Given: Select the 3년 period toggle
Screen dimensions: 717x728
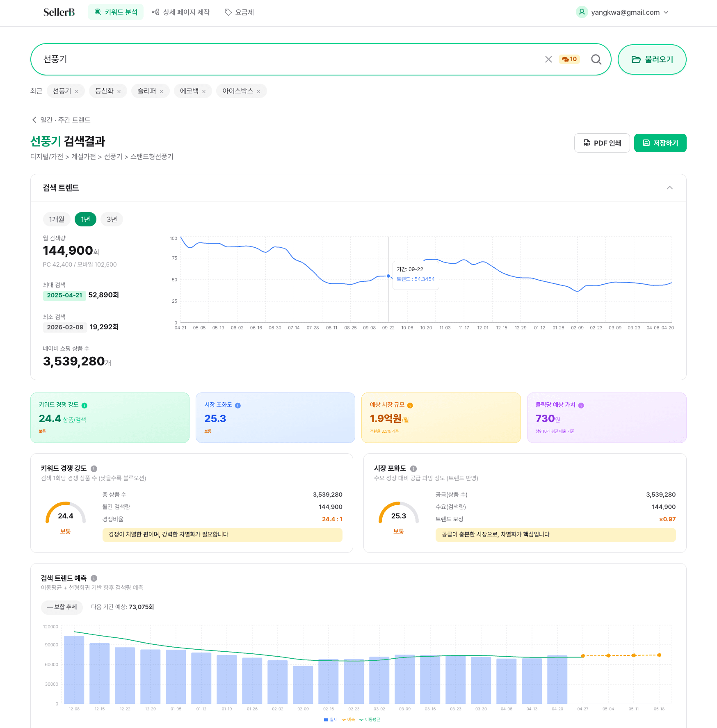Looking at the screenshot, I should tap(112, 219).
